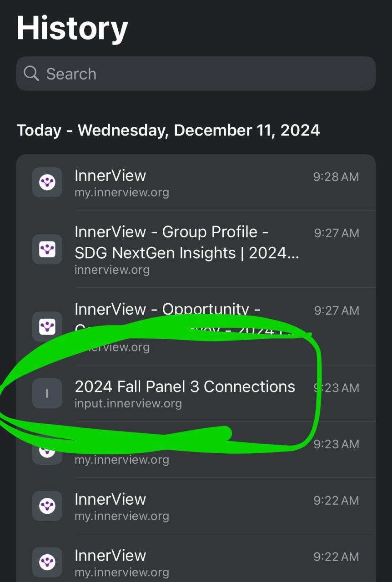Click innerview.org URL under Group Profile entry
Image resolution: width=392 pixels, height=582 pixels.
click(x=112, y=270)
